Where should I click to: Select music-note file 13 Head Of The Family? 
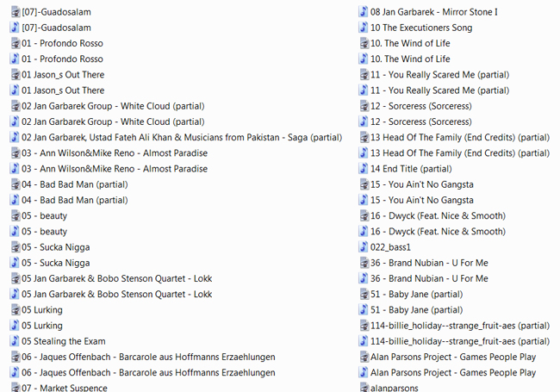point(454,153)
